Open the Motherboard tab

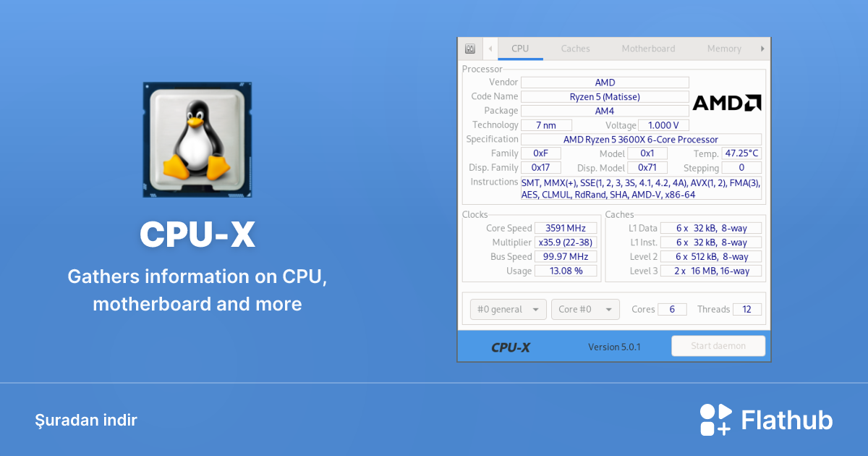(648, 48)
